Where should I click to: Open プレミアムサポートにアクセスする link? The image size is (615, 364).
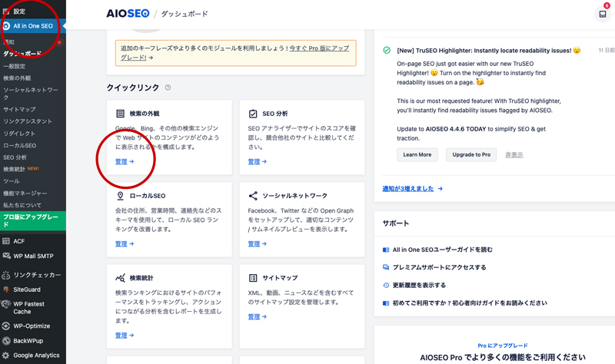tap(439, 267)
